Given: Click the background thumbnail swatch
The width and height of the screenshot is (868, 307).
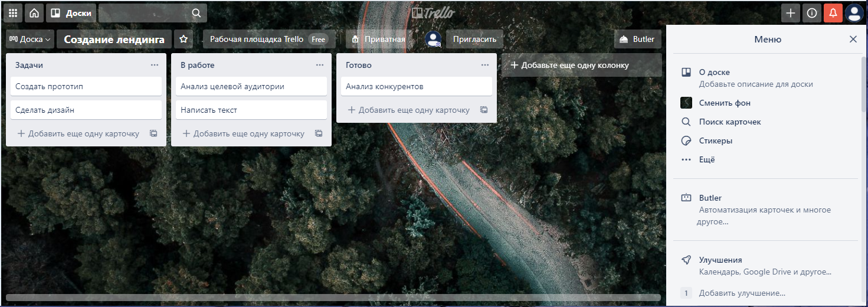Looking at the screenshot, I should point(686,103).
